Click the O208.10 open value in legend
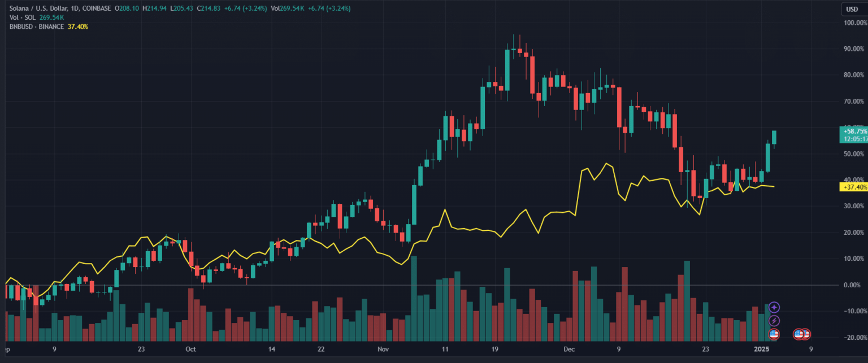The width and height of the screenshot is (868, 363). 127,8
